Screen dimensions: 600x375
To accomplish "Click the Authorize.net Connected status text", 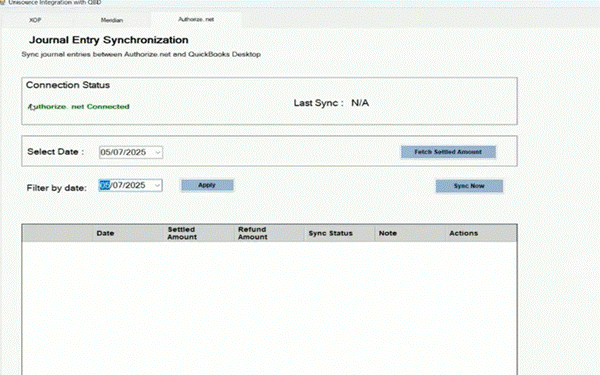I will [79, 107].
